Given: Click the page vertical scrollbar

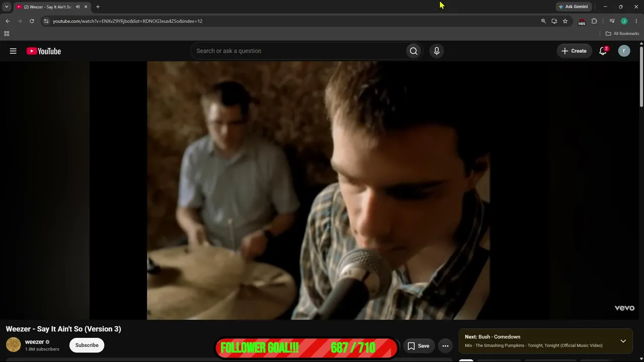Looking at the screenshot, I should tap(641, 75).
